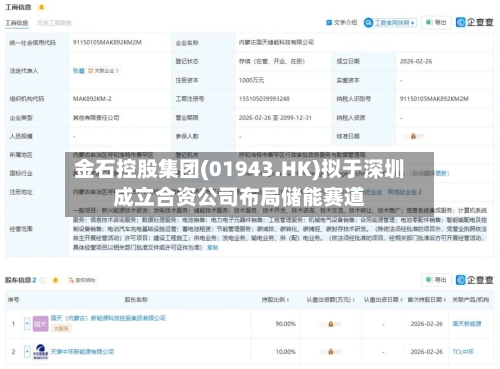Select the business term 2026-02-26 至 2099-12-31
The height and width of the screenshot is (369, 500).
click(275, 118)
